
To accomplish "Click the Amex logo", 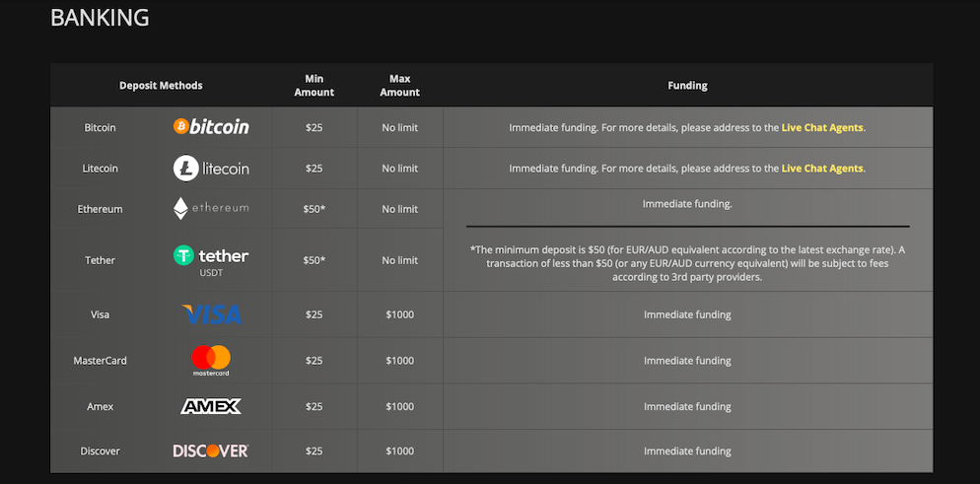I will pos(211,406).
